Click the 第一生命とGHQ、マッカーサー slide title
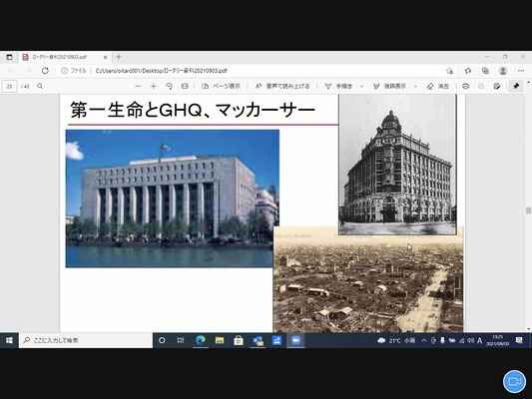This screenshot has height=399, width=532. coord(193,110)
